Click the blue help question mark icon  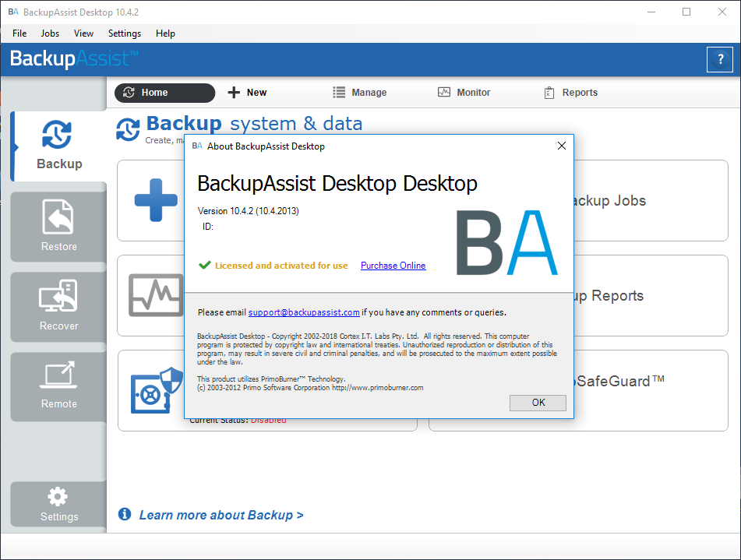point(719,59)
